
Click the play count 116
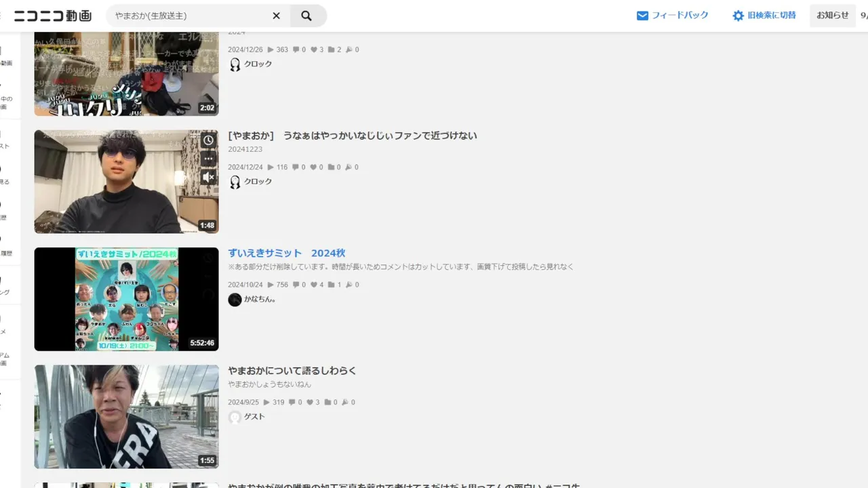point(282,167)
